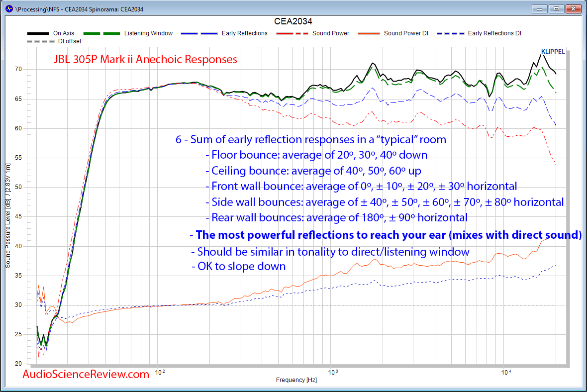This screenshot has height=392, width=587.
Task: Click the orange line sample beside Sound Power DI
Action: [x=369, y=33]
